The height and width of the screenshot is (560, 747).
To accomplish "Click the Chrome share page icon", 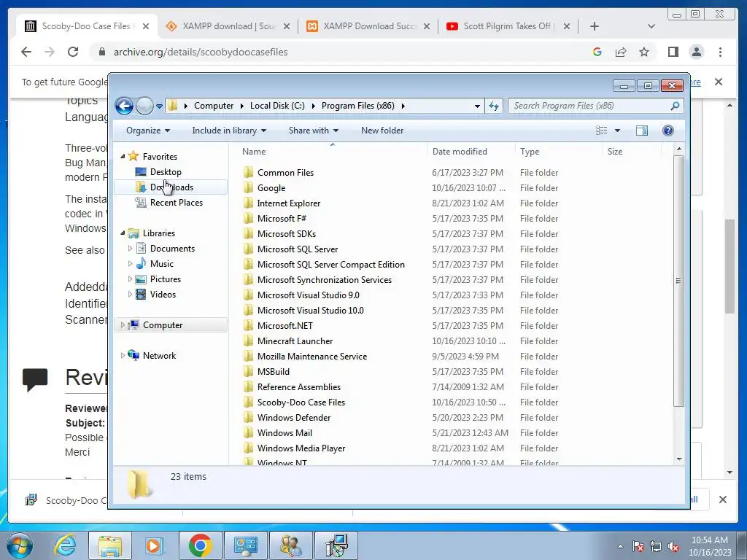I will click(621, 52).
